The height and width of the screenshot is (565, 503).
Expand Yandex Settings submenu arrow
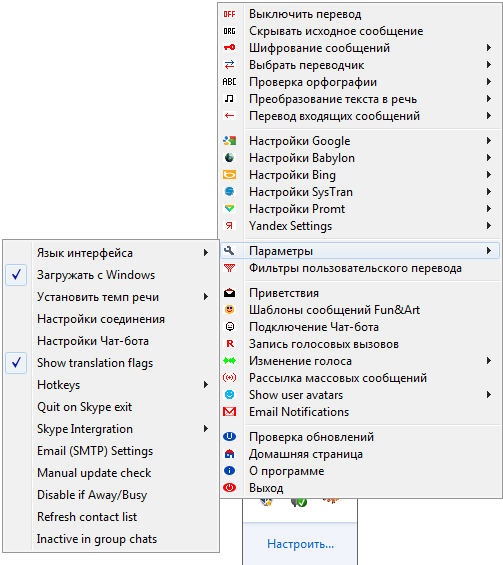tap(489, 226)
